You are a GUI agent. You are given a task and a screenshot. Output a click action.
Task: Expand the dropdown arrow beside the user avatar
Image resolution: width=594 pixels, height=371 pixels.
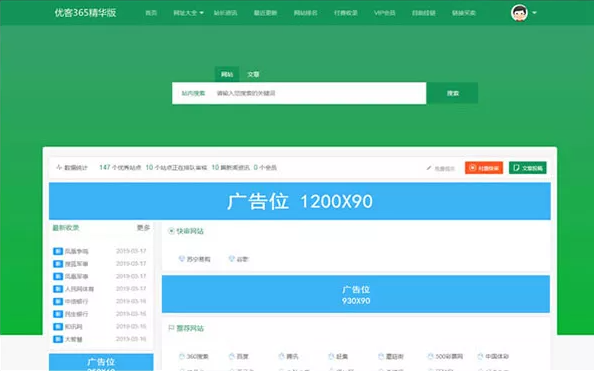[x=534, y=13]
